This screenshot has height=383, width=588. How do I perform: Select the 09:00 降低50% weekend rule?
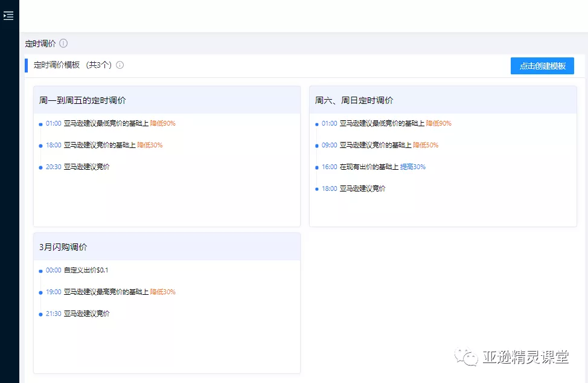click(x=379, y=144)
